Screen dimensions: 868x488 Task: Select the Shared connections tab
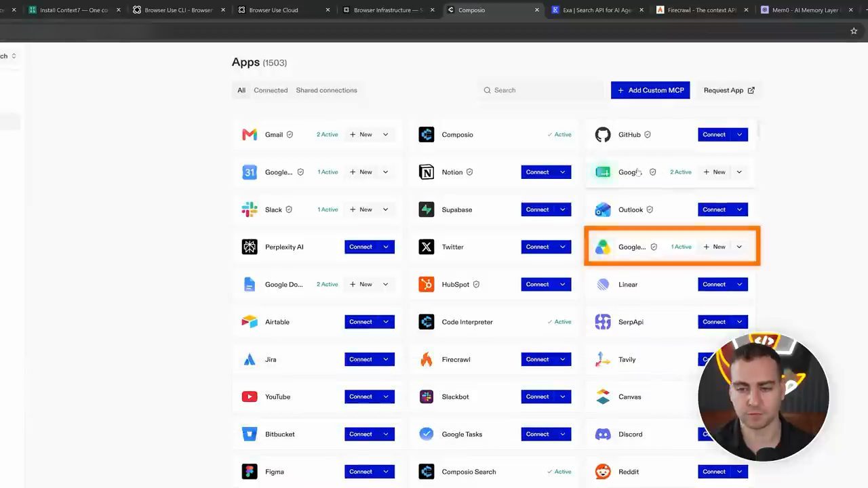point(326,90)
